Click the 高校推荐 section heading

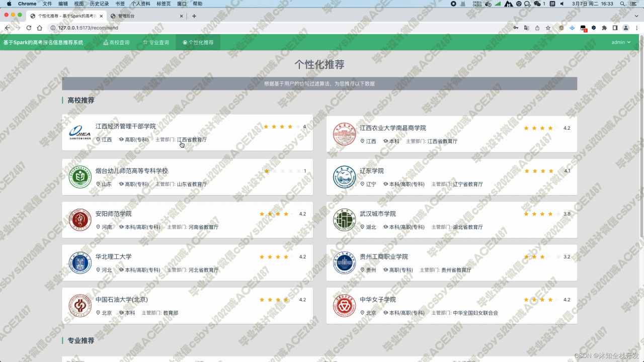click(x=81, y=101)
